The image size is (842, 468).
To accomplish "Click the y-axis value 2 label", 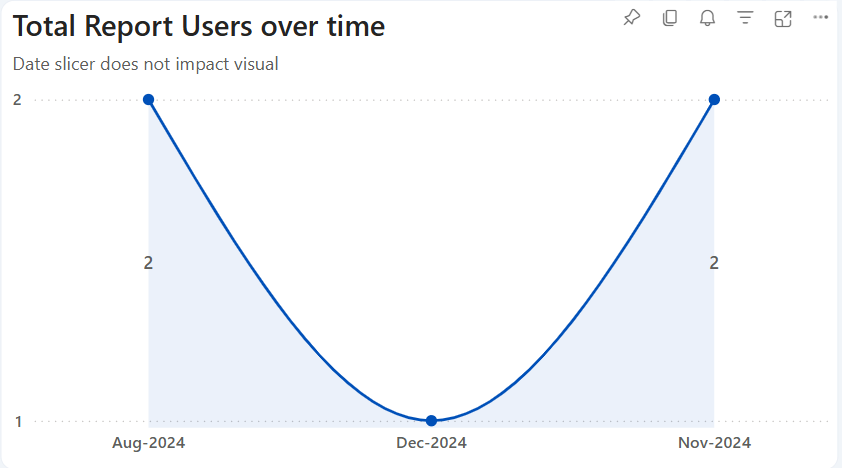I will coord(17,99).
